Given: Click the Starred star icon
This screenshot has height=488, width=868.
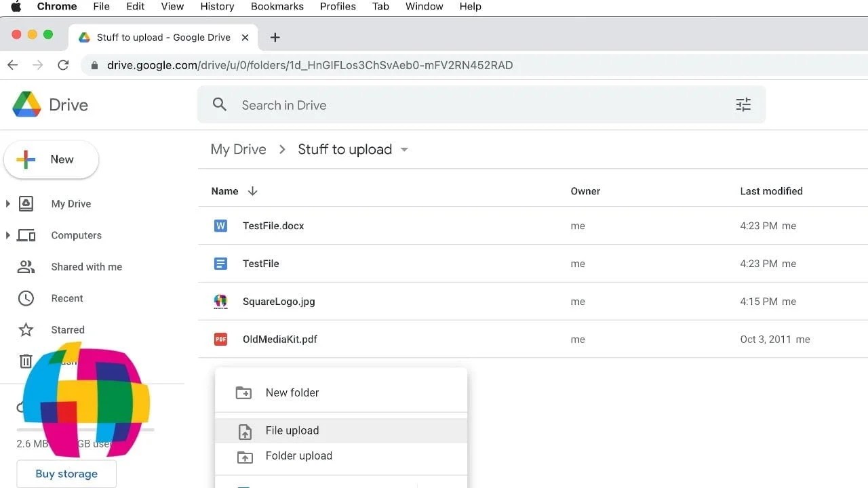Looking at the screenshot, I should (x=26, y=329).
